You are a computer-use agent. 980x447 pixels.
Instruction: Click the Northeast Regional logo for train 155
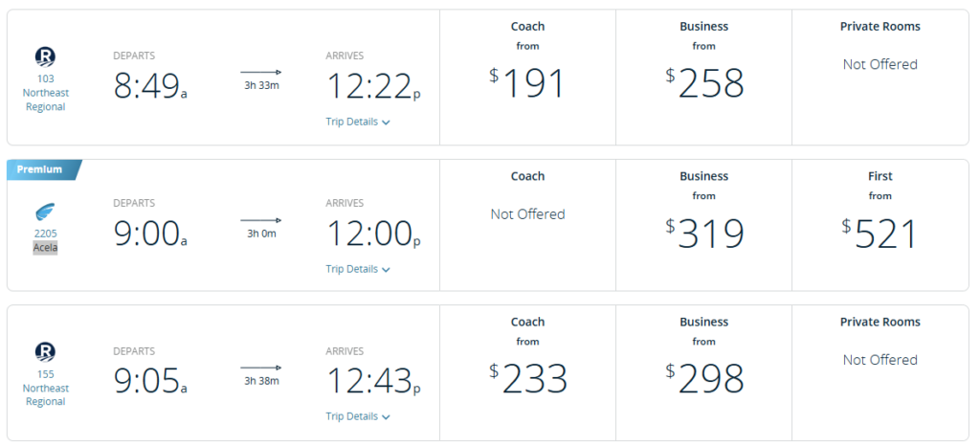pos(46,351)
